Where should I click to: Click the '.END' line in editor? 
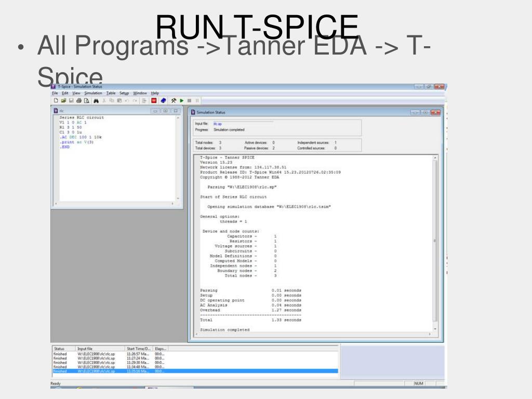pyautogui.click(x=64, y=147)
